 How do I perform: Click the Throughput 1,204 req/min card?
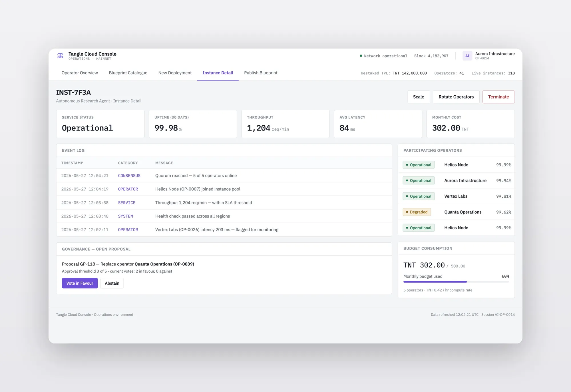[285, 124]
